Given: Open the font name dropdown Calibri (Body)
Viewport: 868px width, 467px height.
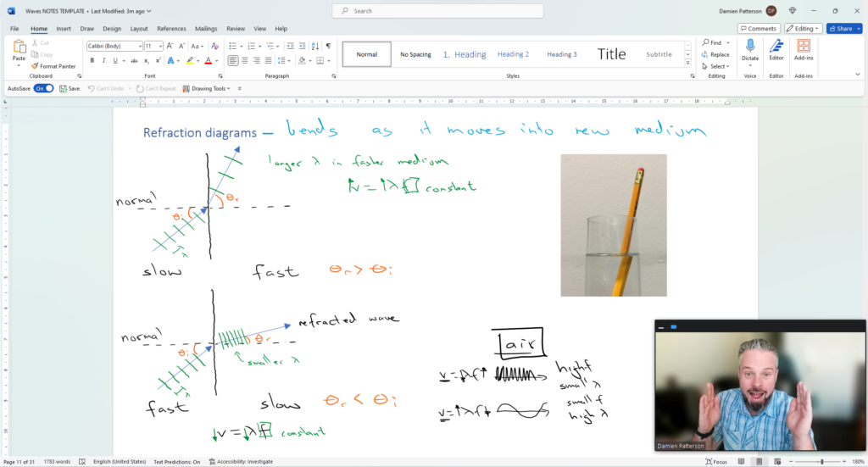Looking at the screenshot, I should point(114,46).
